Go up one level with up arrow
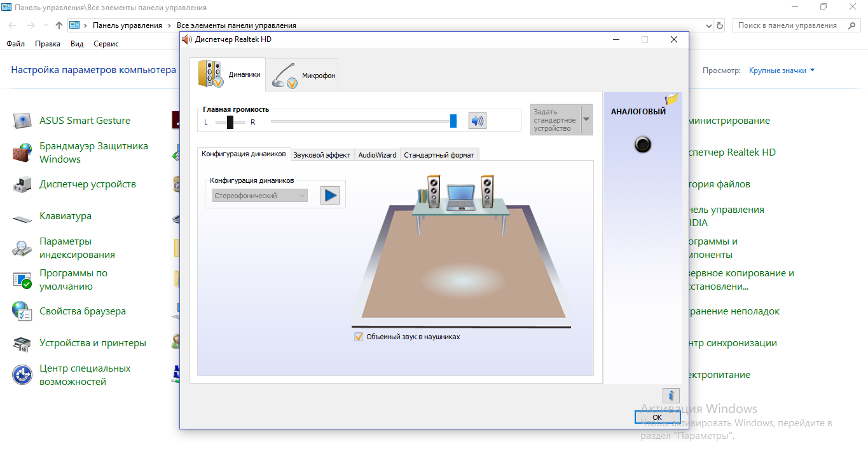This screenshot has height=458, width=868. (x=59, y=25)
